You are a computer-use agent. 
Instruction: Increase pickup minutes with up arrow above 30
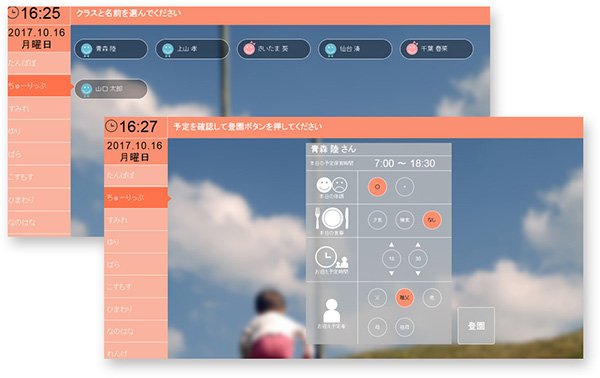pyautogui.click(x=418, y=244)
